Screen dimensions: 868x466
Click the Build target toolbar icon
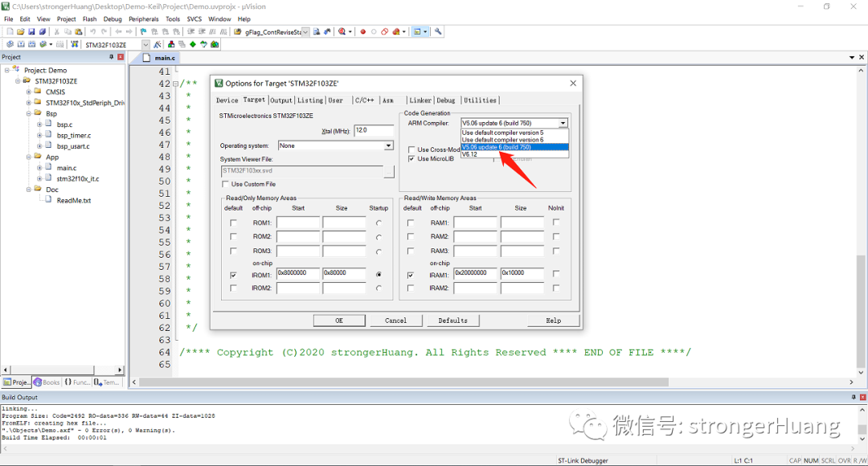(x=21, y=44)
